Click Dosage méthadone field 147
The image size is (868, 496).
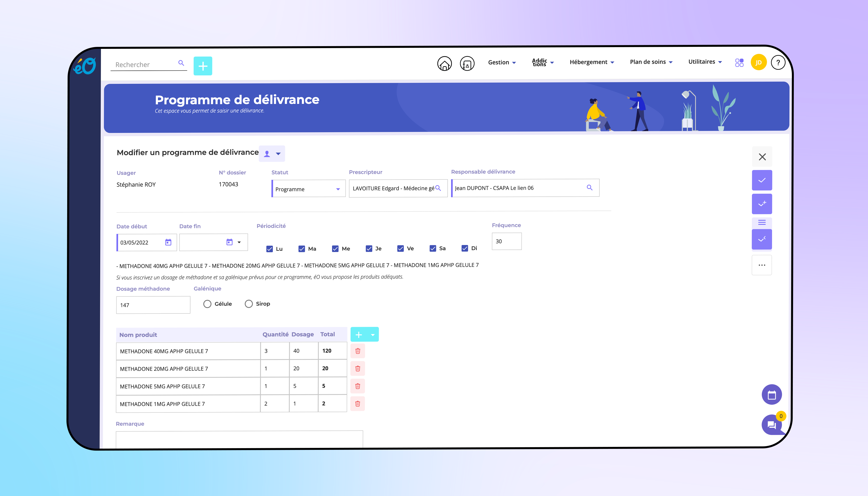[x=153, y=305]
